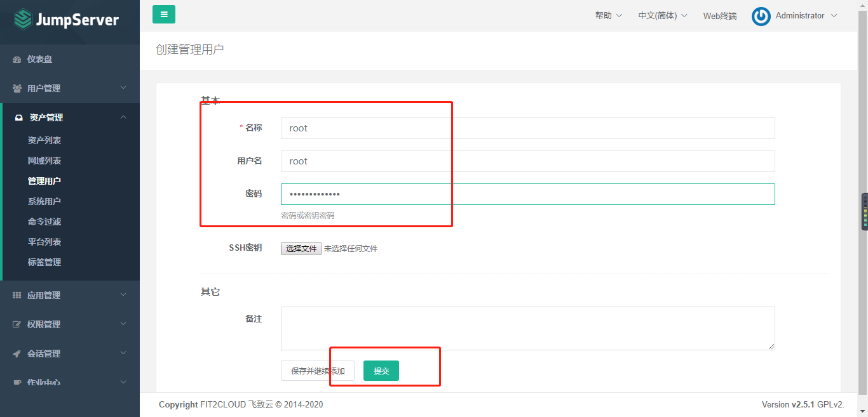Viewport: 868px width, 417px height.
Task: Click the JumpServer logo icon
Action: 24,19
